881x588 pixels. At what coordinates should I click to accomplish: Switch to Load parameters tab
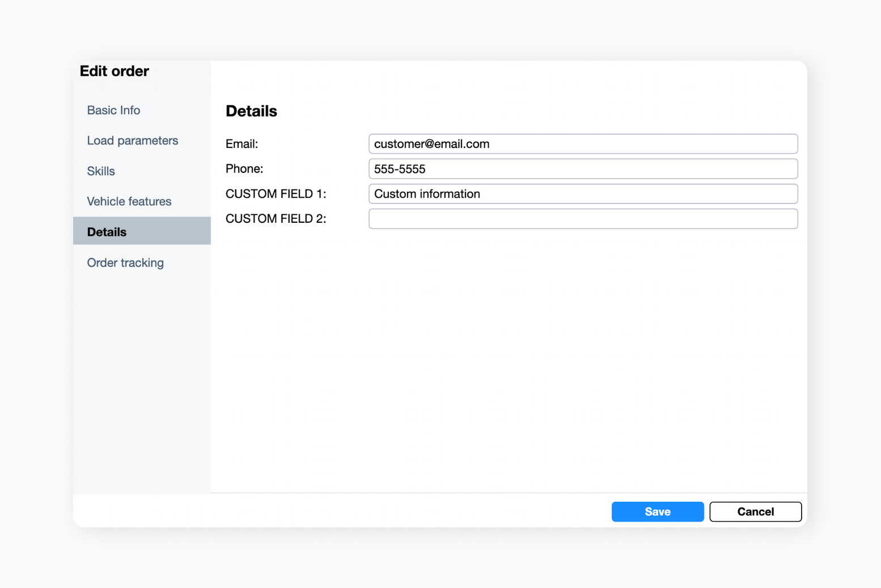pyautogui.click(x=132, y=141)
